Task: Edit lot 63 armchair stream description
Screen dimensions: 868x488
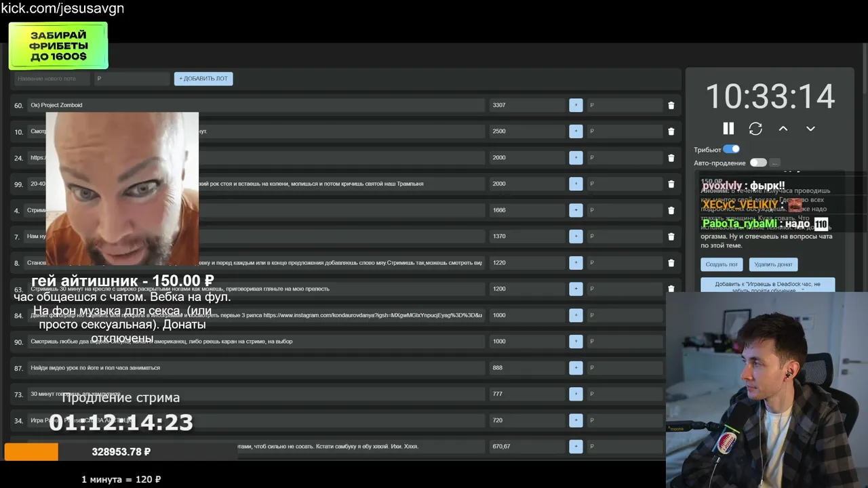Action: point(256,289)
